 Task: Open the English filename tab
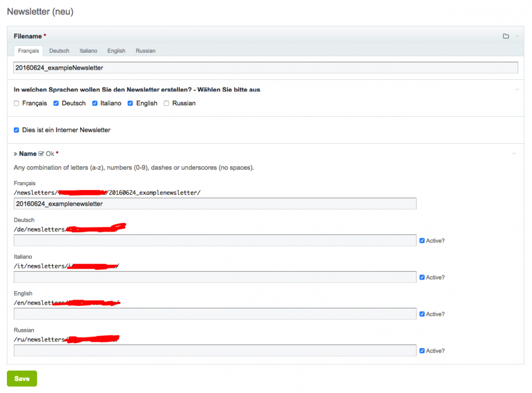tap(116, 51)
